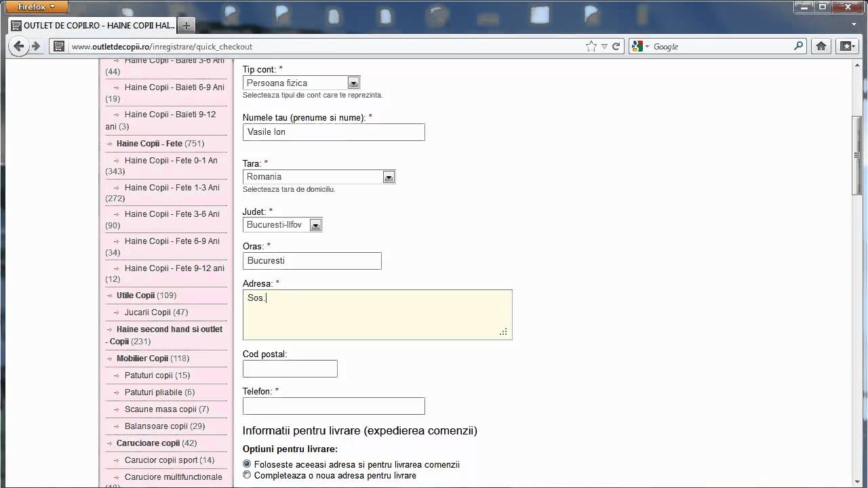Click the browser Forward arrow button
This screenshot has height=488, width=868.
(36, 46)
